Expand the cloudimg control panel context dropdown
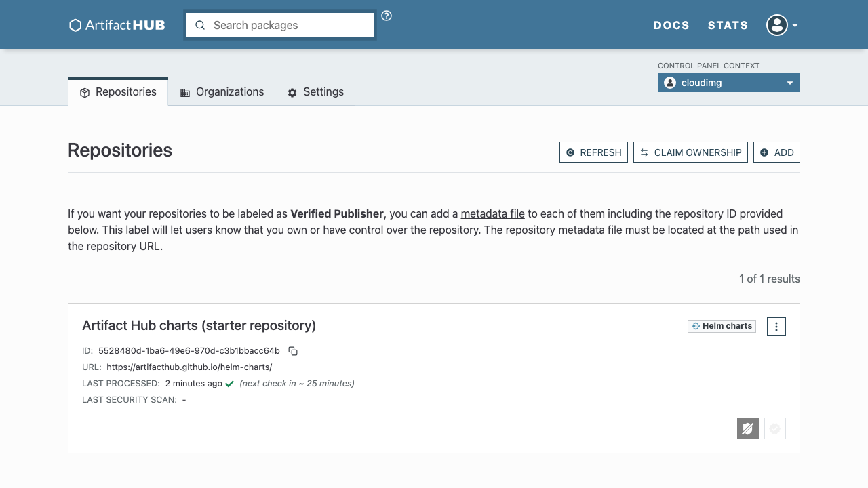 729,83
